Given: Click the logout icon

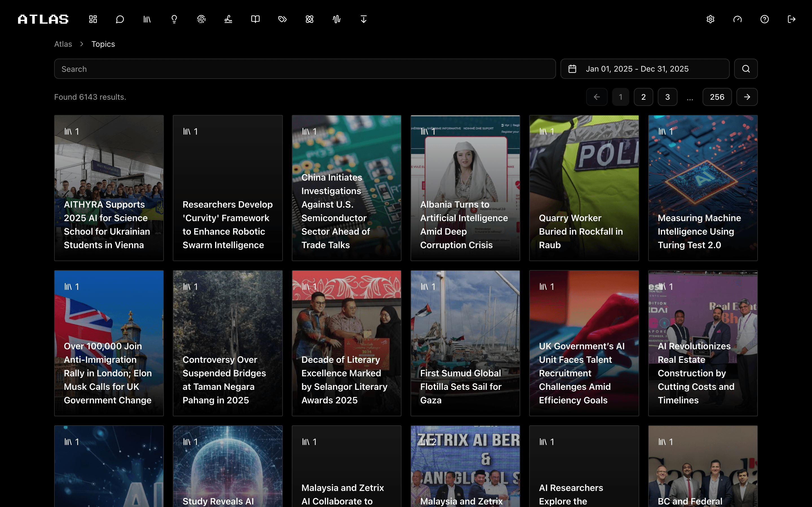Looking at the screenshot, I should coord(791,19).
